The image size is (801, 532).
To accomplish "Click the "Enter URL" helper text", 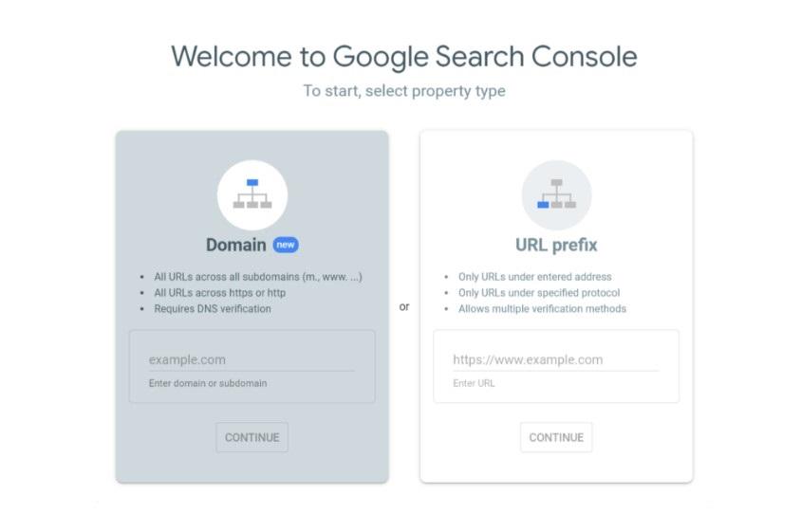I will click(x=474, y=383).
